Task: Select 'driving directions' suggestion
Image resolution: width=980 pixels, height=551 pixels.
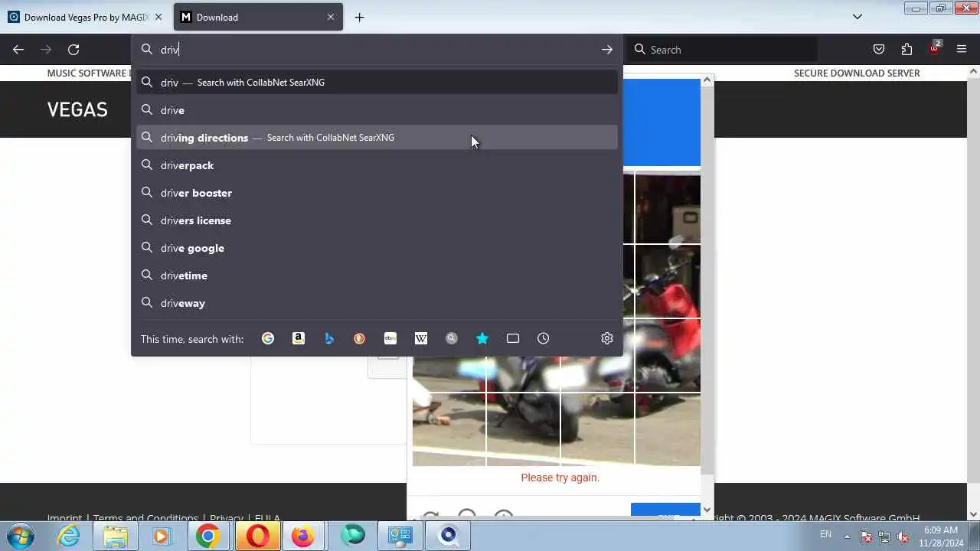Action: click(x=377, y=138)
